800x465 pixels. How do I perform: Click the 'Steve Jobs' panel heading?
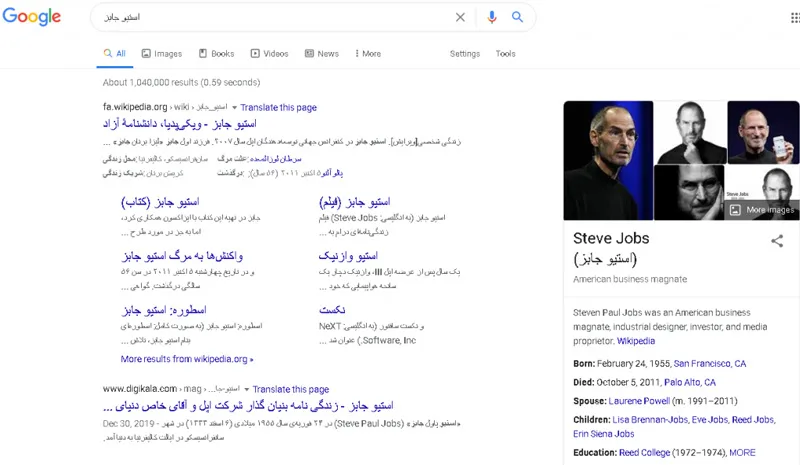611,238
